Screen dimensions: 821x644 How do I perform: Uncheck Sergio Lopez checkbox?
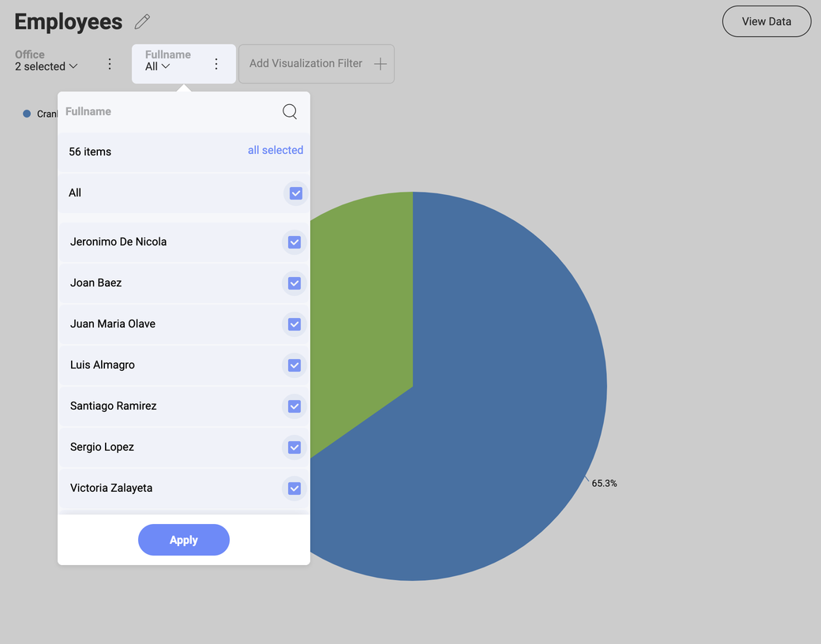tap(294, 447)
